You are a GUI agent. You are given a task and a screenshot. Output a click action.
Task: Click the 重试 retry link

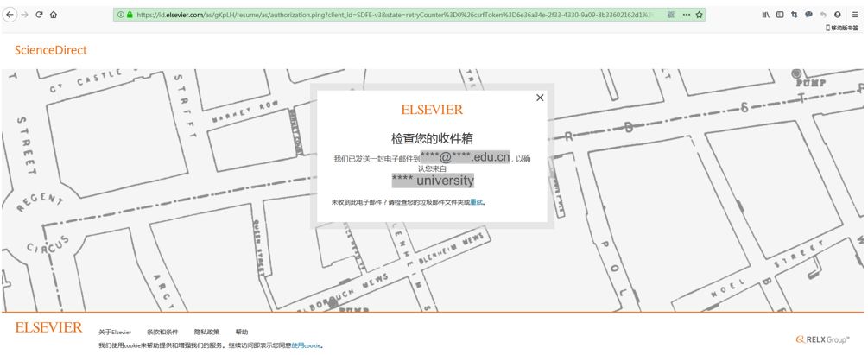[x=477, y=203]
